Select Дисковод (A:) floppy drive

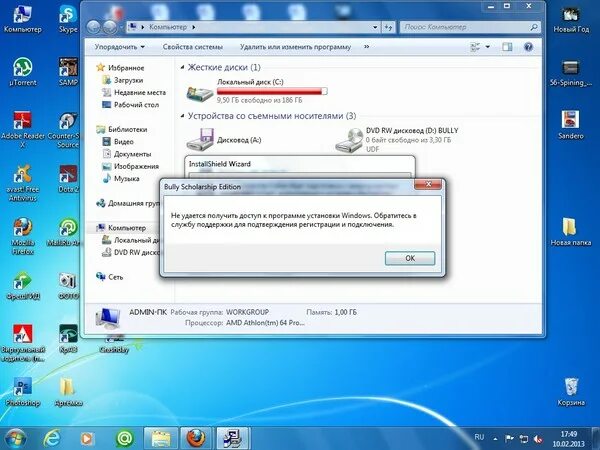tap(224, 139)
